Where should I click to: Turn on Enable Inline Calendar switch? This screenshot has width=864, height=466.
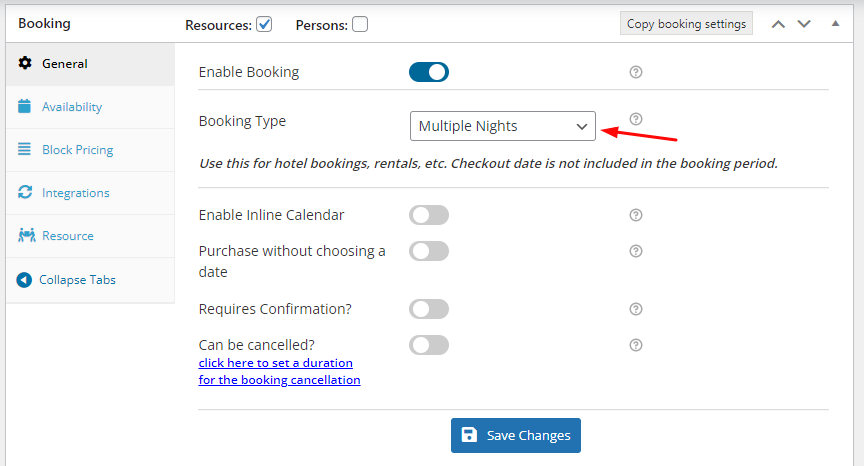pos(429,215)
